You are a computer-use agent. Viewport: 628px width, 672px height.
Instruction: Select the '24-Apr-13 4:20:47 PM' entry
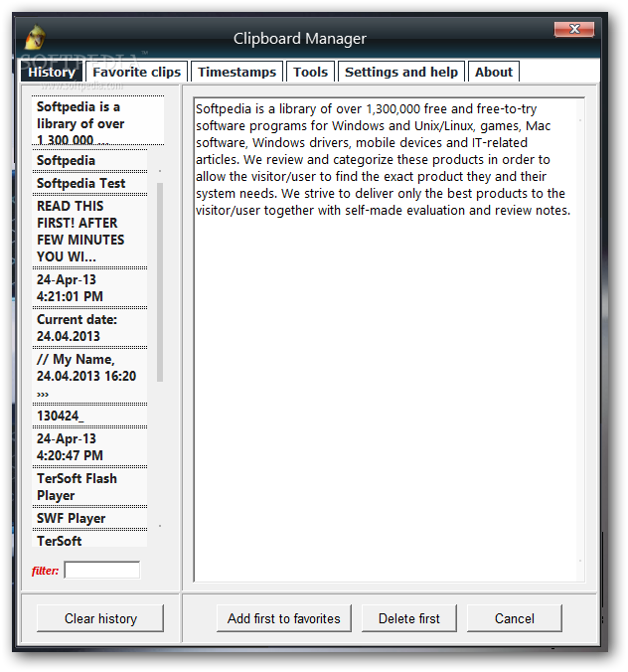pyautogui.click(x=89, y=447)
